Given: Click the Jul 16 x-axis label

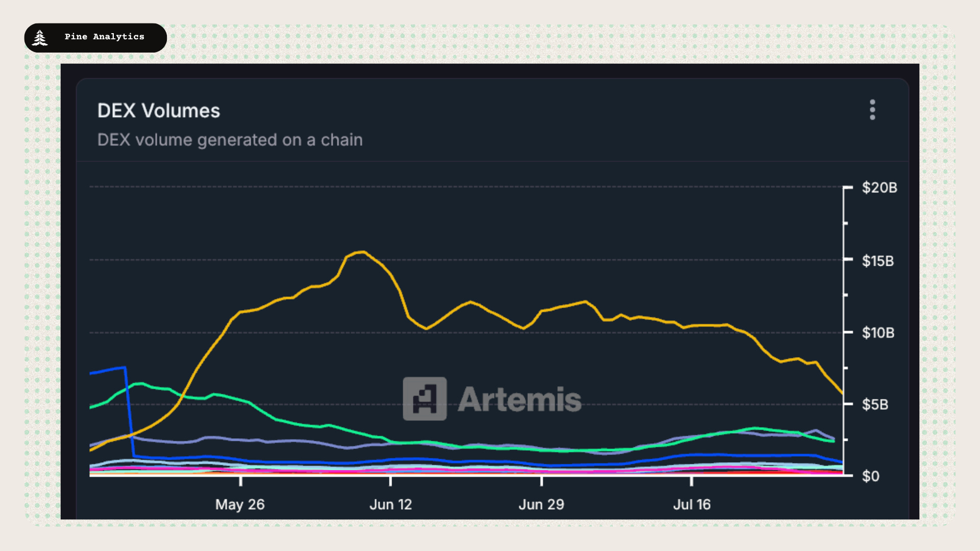Looking at the screenshot, I should pos(692,505).
